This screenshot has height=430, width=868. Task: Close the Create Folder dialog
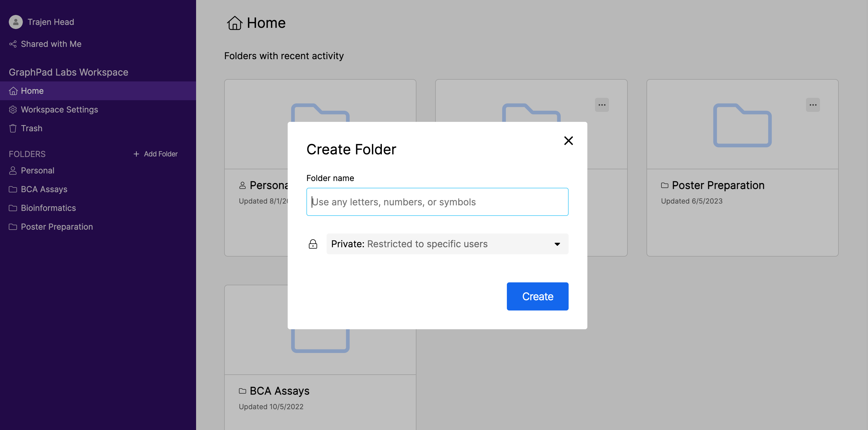pyautogui.click(x=568, y=141)
